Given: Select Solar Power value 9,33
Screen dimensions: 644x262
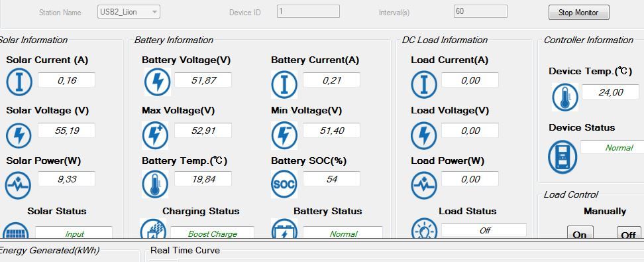Looking at the screenshot, I should (66, 179).
